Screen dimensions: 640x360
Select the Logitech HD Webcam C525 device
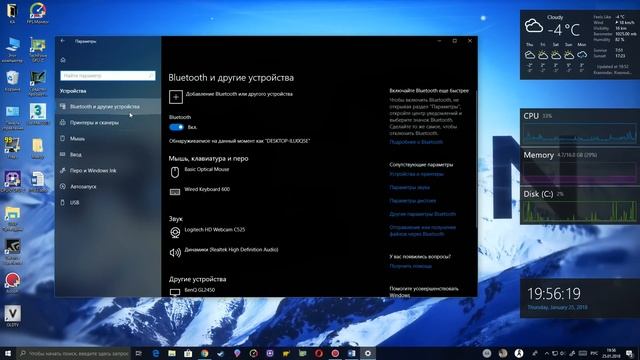tap(215, 230)
